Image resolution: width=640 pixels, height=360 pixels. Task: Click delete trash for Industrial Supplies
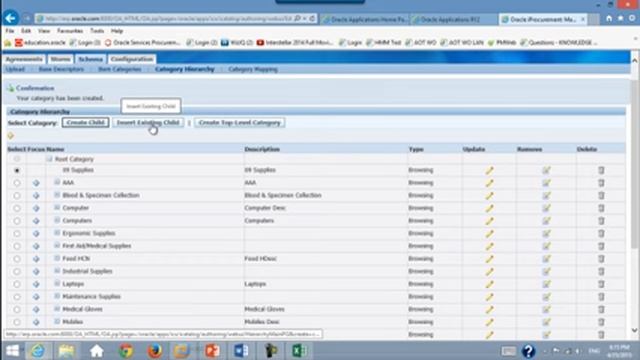[x=601, y=271]
